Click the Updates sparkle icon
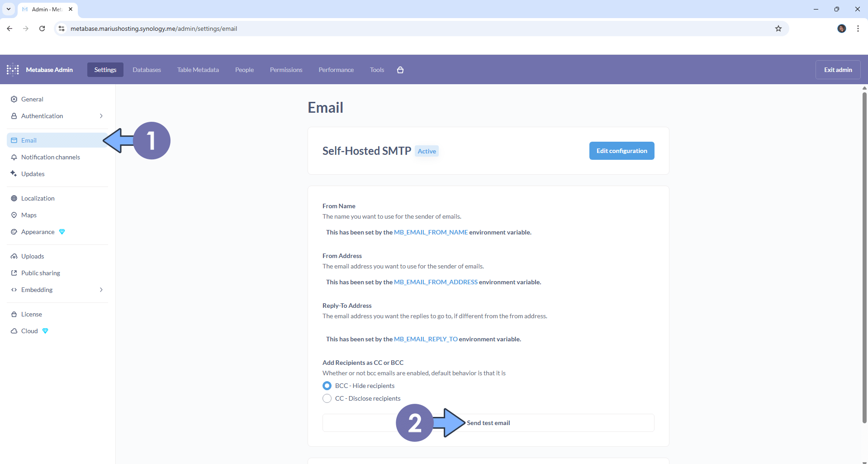 tap(14, 174)
